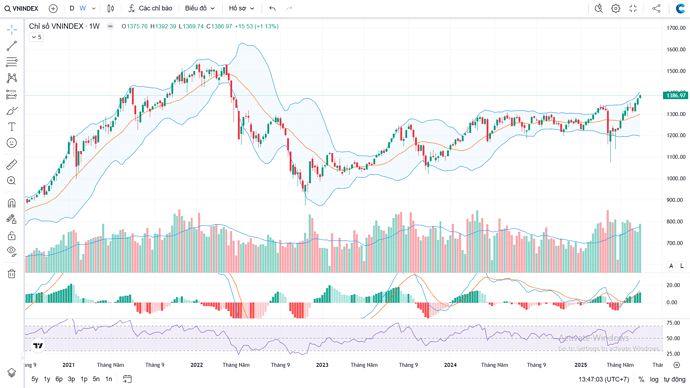The image size is (690, 388).
Task: Open chart settings gear icon
Action: point(616,8)
